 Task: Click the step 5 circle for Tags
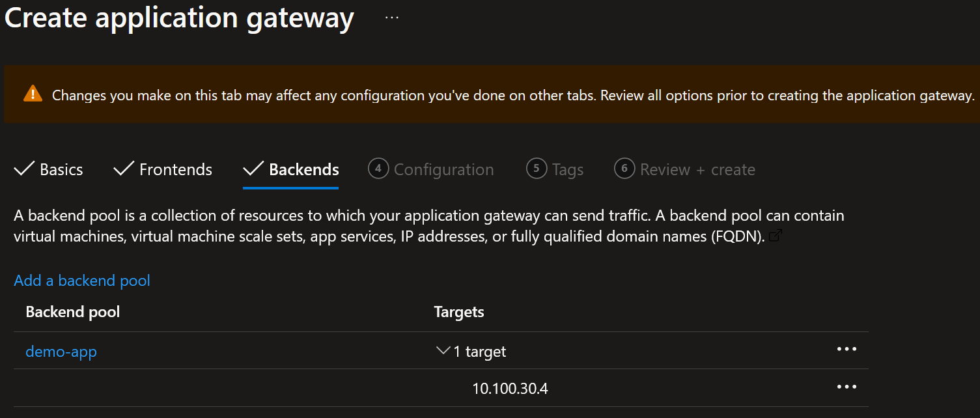point(536,169)
